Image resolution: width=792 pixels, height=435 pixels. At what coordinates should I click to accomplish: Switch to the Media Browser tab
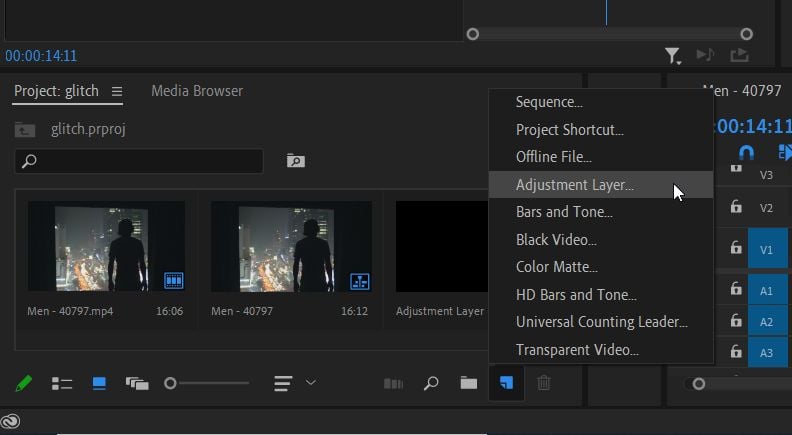click(197, 91)
